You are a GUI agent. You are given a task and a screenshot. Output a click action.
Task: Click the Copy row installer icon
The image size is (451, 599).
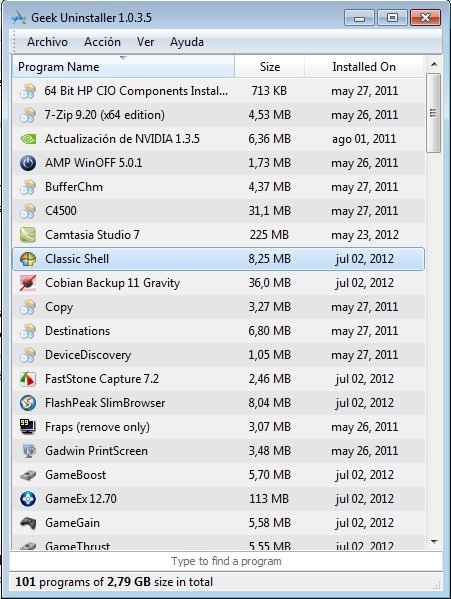28,307
